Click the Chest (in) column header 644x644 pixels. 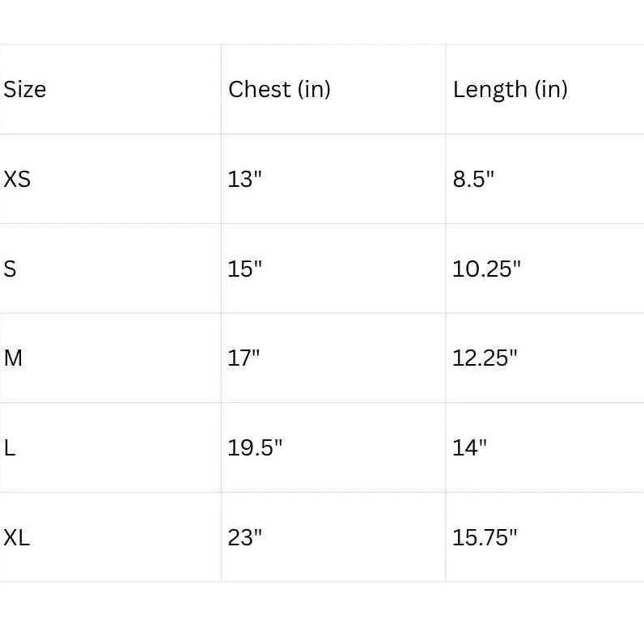coord(279,90)
